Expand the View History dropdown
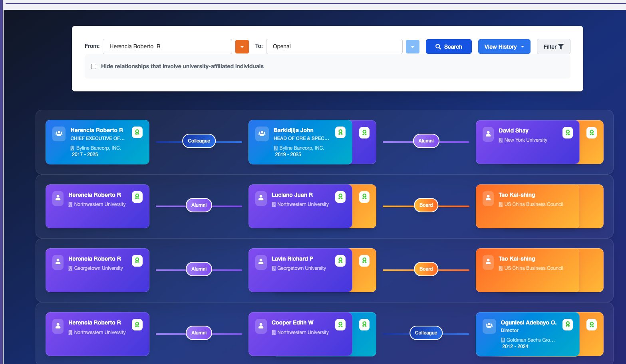Screen dimensions: 626x364 pyautogui.click(x=504, y=47)
